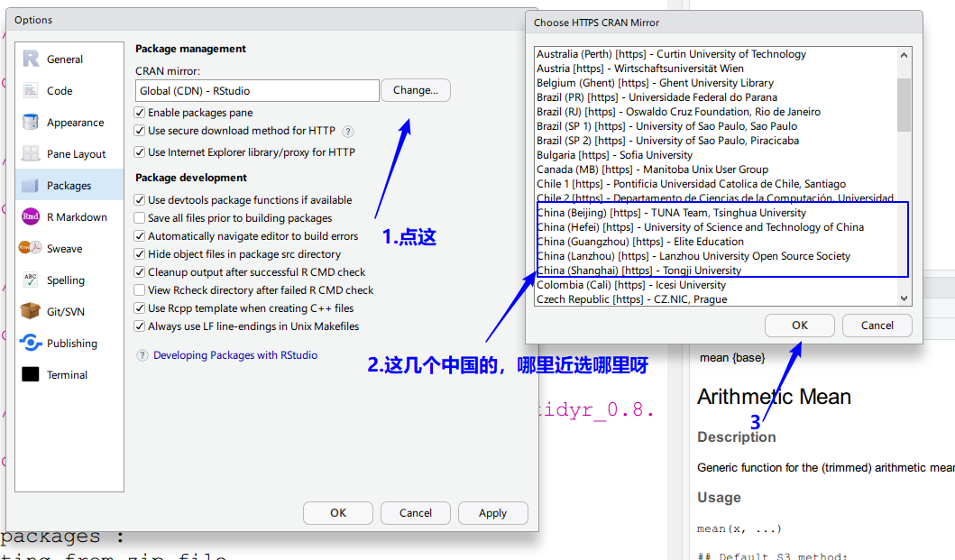The width and height of the screenshot is (955, 560).
Task: Open Developing Packages with RStudio link
Action: (235, 355)
